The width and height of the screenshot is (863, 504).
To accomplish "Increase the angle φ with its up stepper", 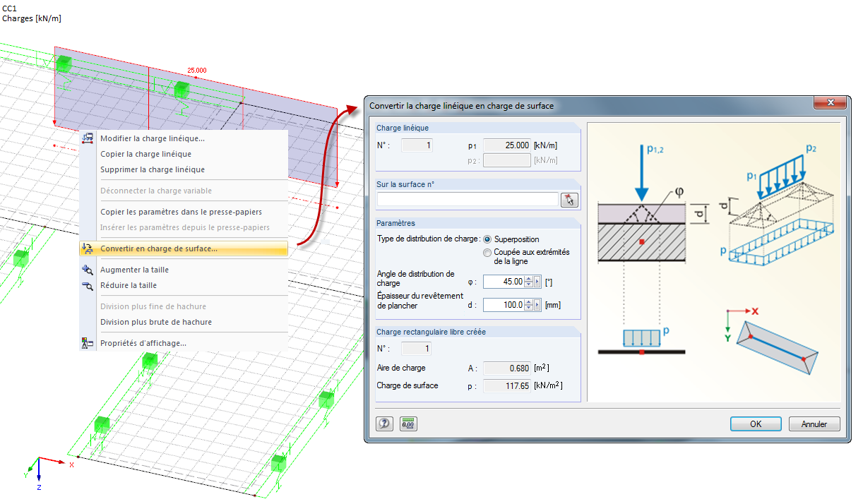I will click(528, 278).
